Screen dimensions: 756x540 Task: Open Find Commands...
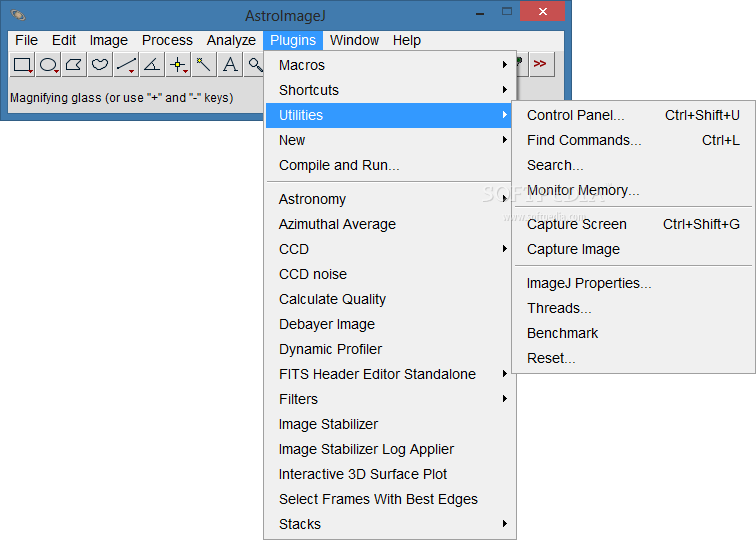(633, 140)
